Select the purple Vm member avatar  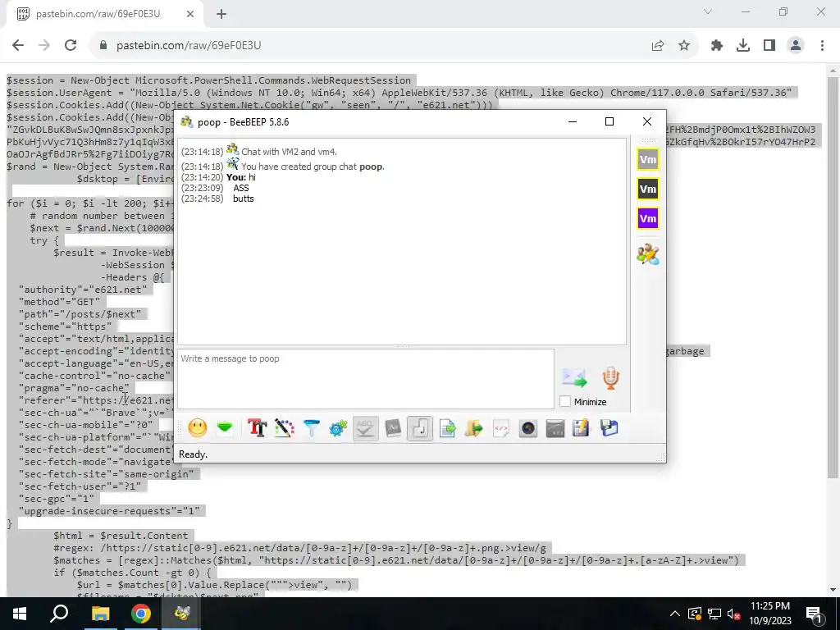point(648,218)
